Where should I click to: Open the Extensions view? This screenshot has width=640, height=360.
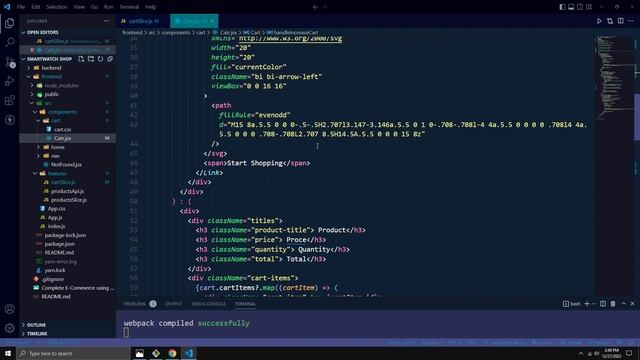click(10, 100)
